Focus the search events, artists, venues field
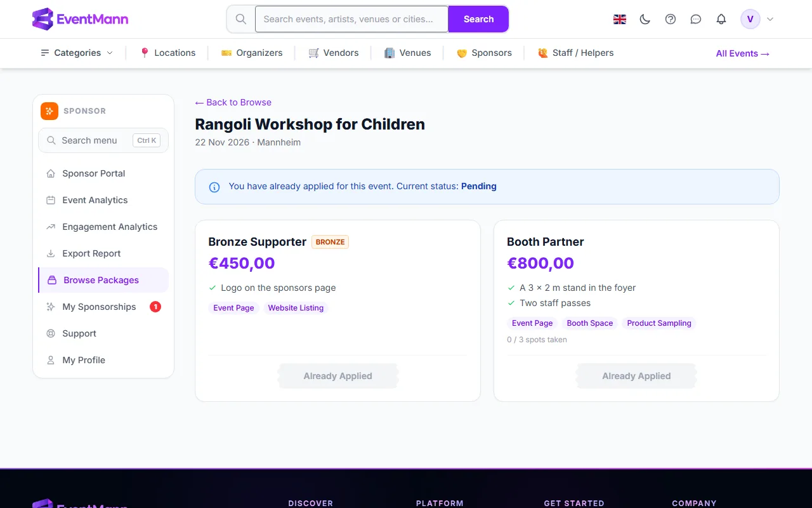This screenshot has width=812, height=508. coord(352,19)
